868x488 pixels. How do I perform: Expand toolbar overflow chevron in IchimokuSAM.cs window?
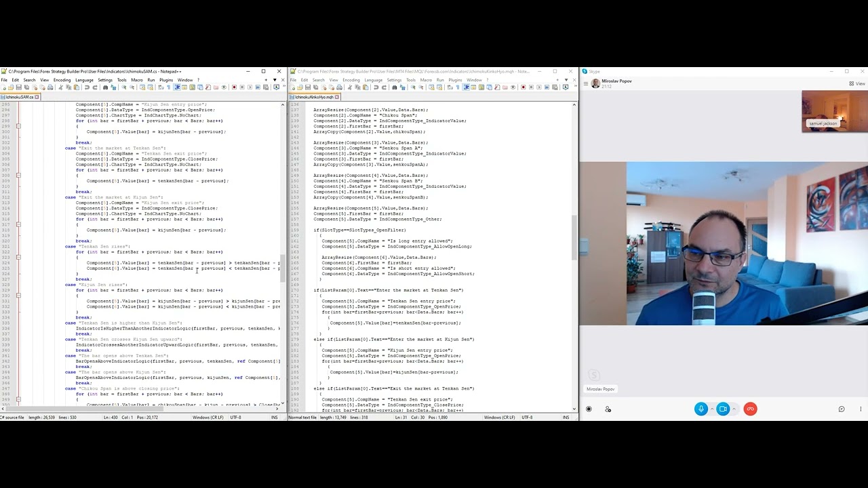click(284, 86)
